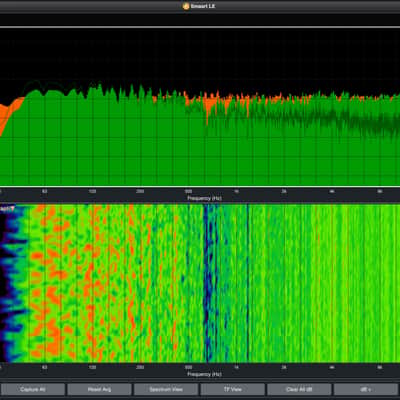Screen dimensions: 400x400
Task: Click the lower Frequency (Hz) axis title
Action: 204,374
